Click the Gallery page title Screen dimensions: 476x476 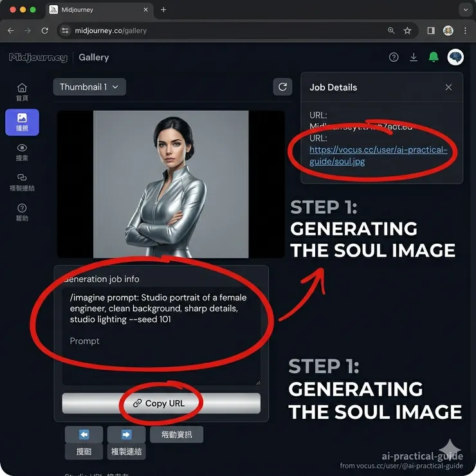click(94, 57)
